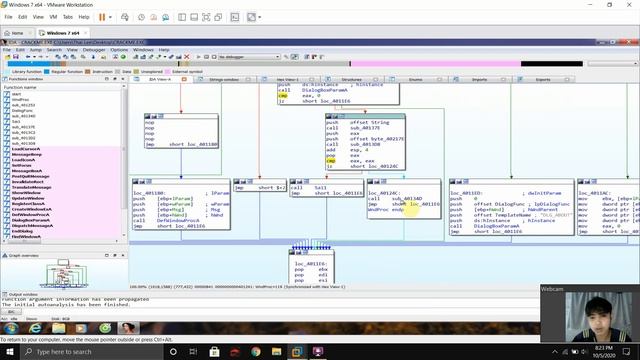Toggle VMware thumbnail bar view icon
This screenshot has width=640, height=360.
[194, 17]
